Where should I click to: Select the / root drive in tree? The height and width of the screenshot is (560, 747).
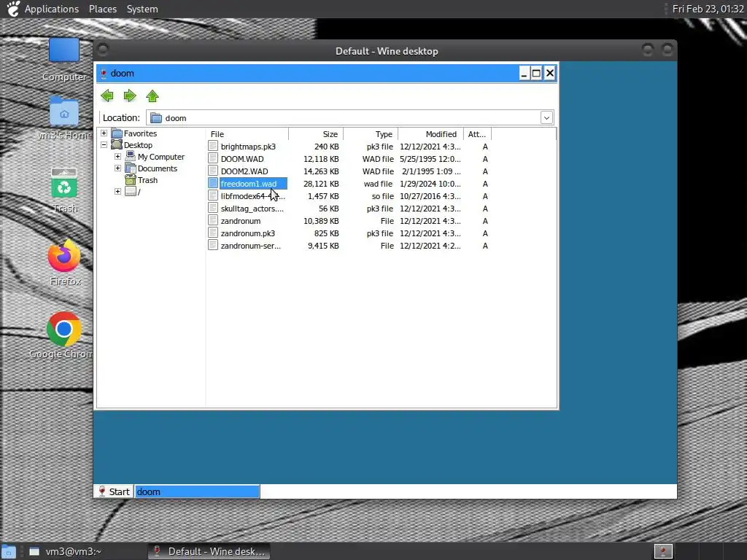pos(139,192)
